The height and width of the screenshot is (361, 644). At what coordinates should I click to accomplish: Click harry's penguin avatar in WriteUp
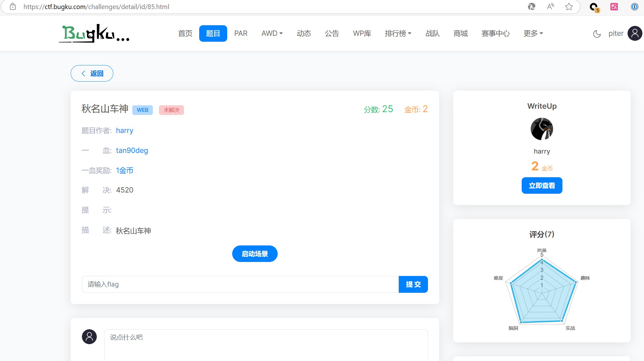coord(542,129)
